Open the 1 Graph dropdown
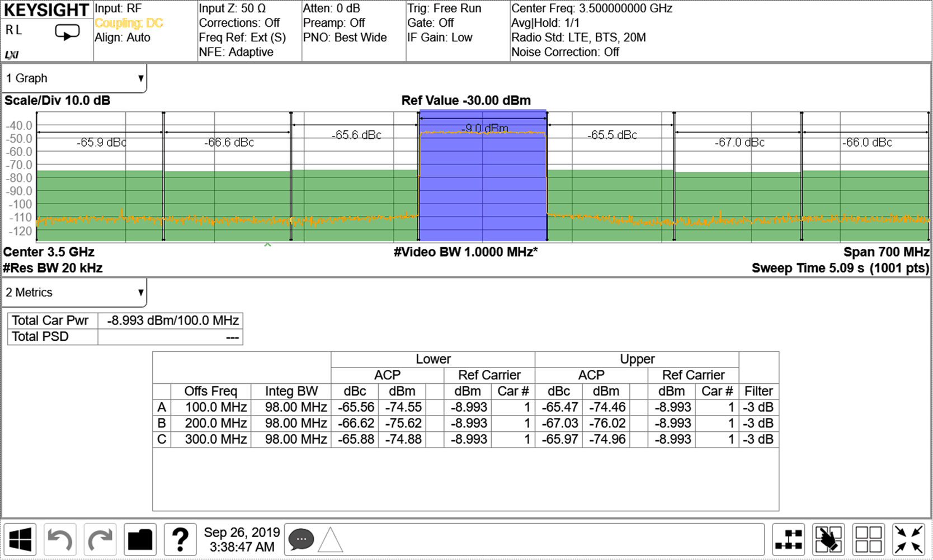933x560 pixels. point(73,78)
